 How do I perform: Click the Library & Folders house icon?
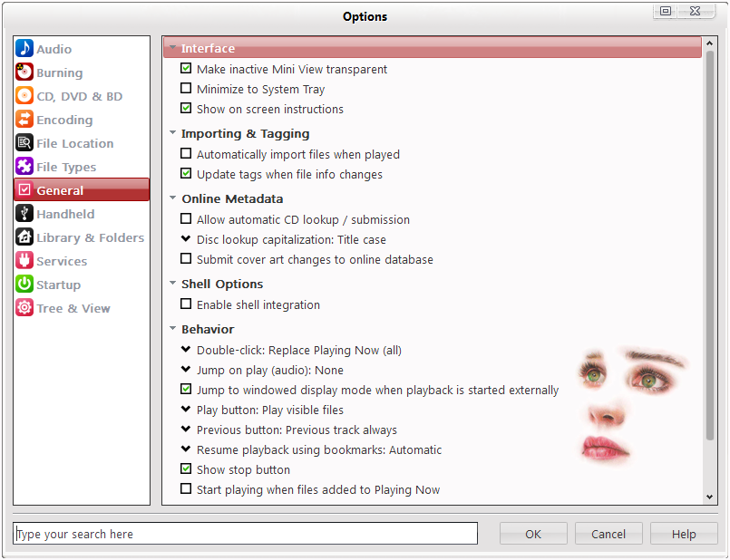click(x=24, y=237)
